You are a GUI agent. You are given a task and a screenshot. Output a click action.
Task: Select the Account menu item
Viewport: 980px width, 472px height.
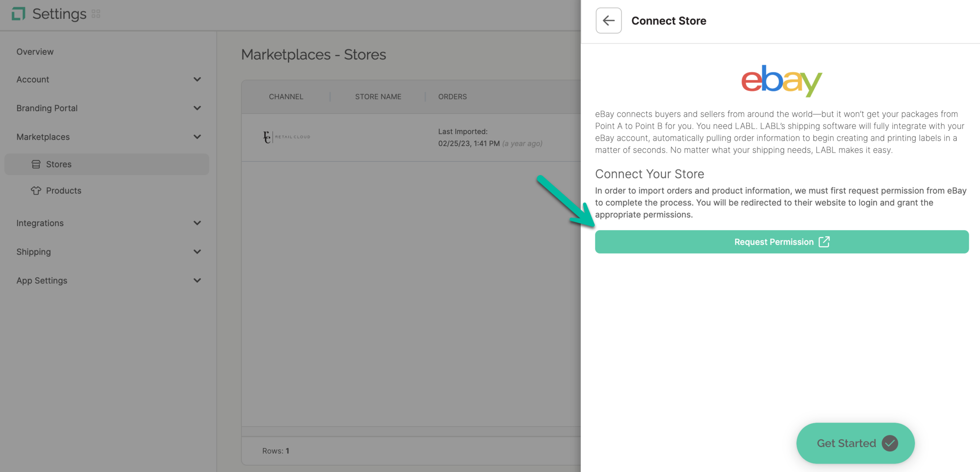33,80
